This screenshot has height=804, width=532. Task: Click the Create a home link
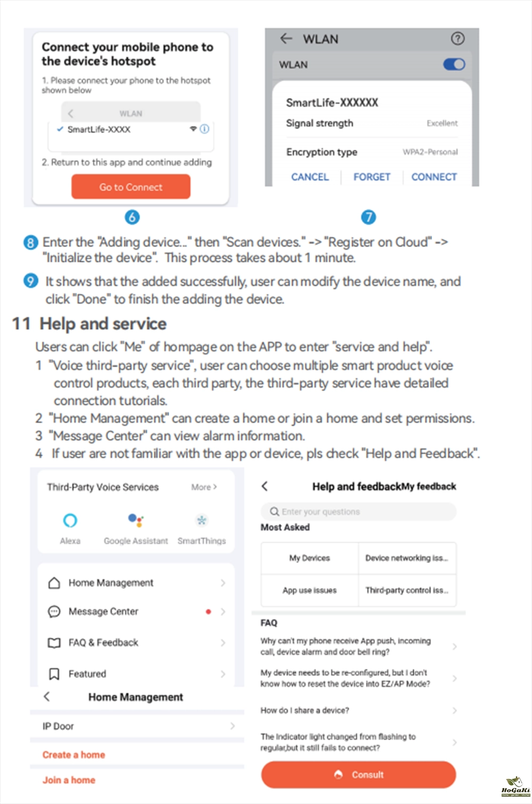(74, 754)
